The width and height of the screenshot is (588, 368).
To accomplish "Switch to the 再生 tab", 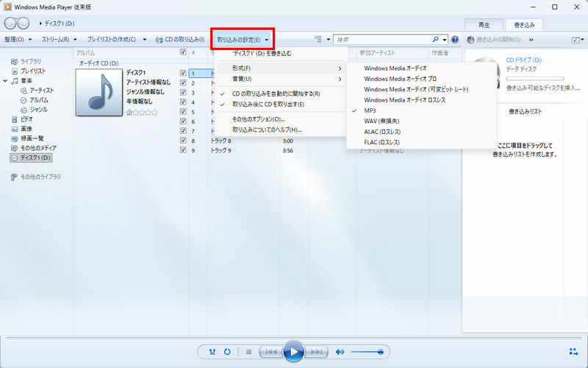I will click(x=484, y=25).
